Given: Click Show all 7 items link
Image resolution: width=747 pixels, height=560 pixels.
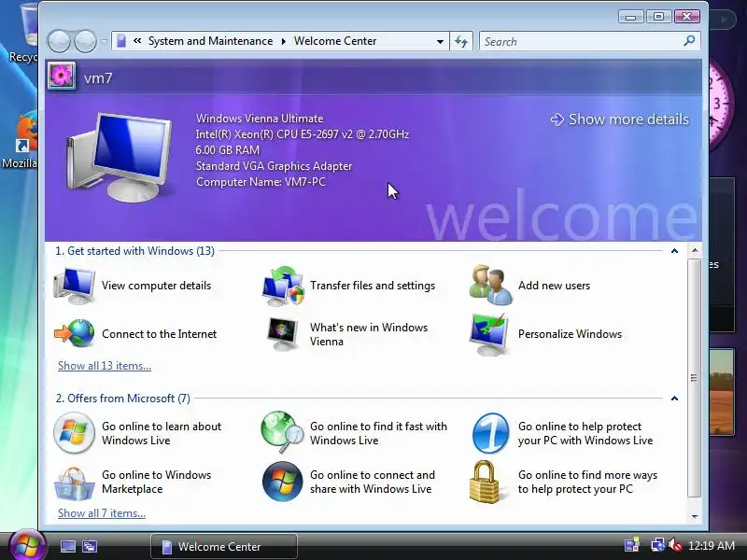Looking at the screenshot, I should point(102,513).
